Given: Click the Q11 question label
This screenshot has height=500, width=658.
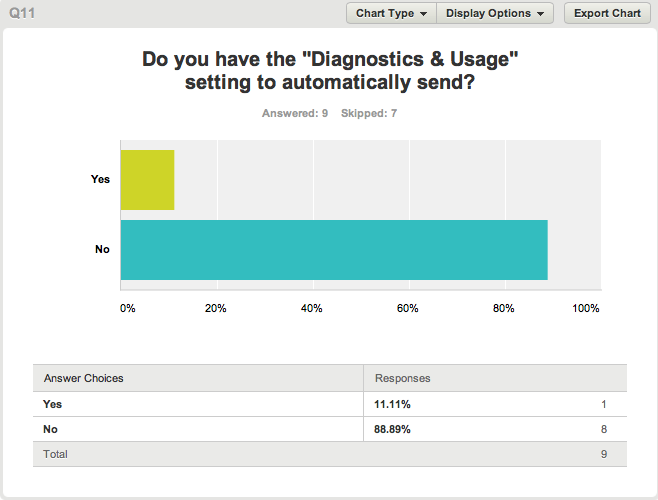Looking at the screenshot, I should click(x=22, y=13).
